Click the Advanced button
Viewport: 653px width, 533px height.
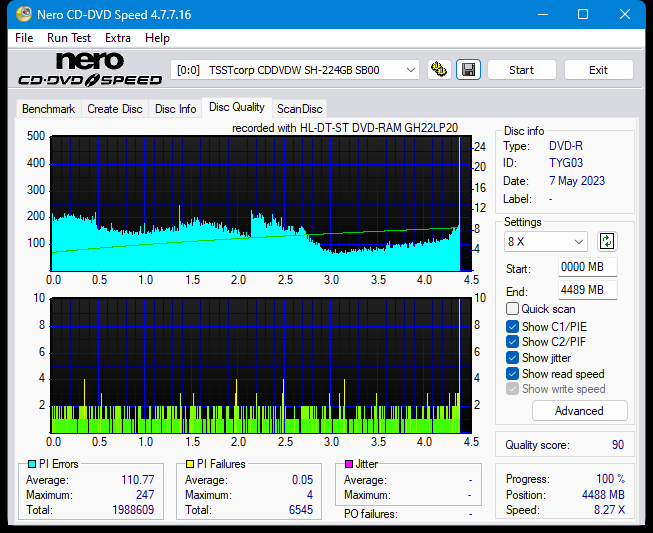(579, 411)
